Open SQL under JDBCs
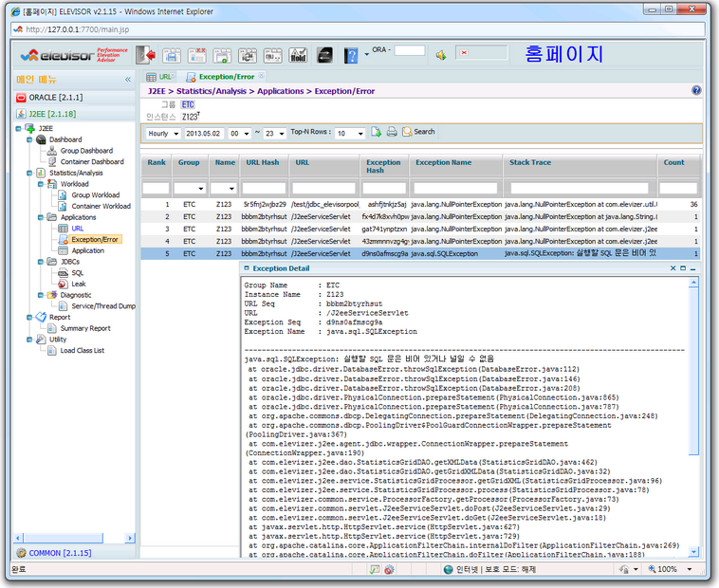This screenshot has height=588, width=719. (x=78, y=273)
